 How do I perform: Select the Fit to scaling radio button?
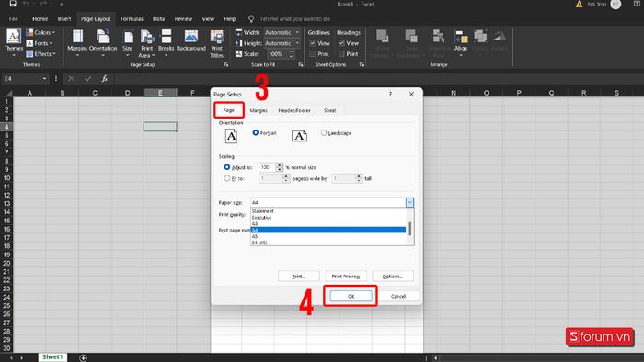click(226, 178)
